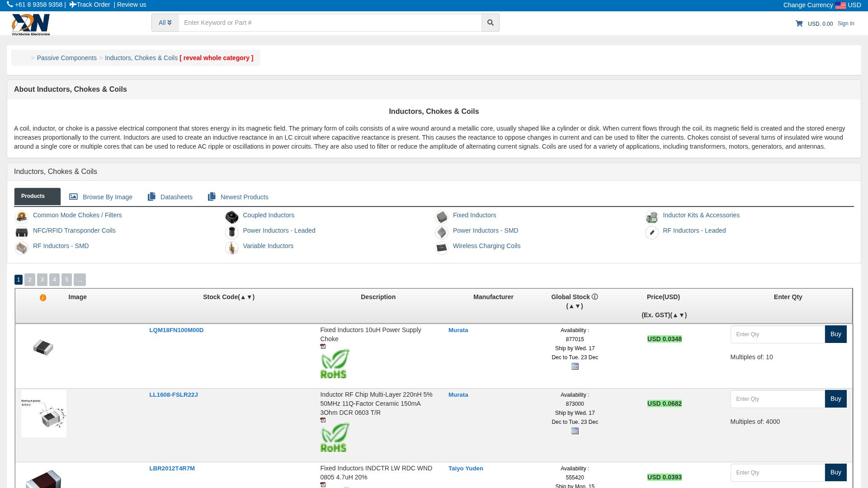868x488 pixels.
Task: Click the Common Mode Chokes category icon
Action: click(x=22, y=217)
